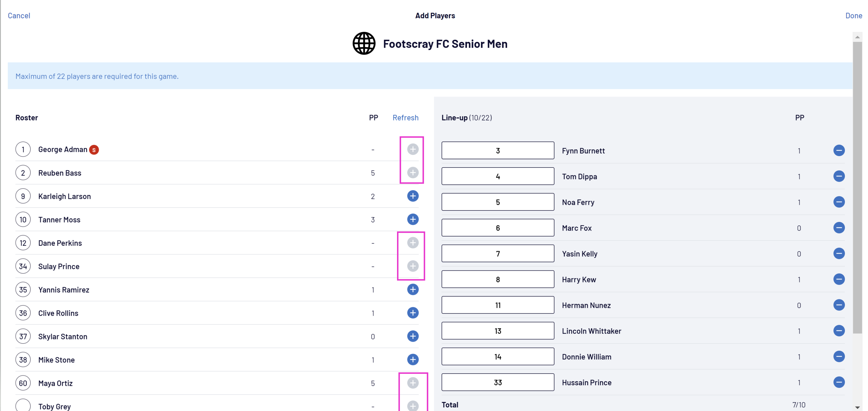Add Clive Rollins using plus icon
Screen dimensions: 868x411
tap(413, 312)
